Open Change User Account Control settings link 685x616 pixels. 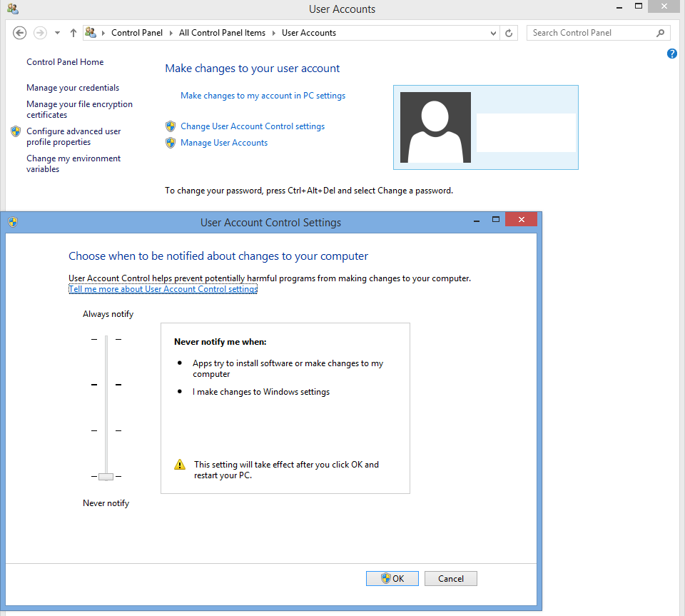click(253, 126)
